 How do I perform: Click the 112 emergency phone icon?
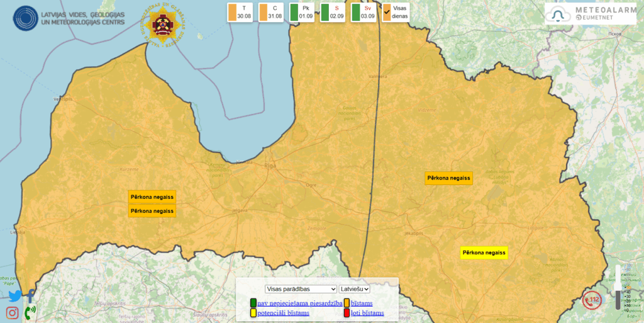592,300
